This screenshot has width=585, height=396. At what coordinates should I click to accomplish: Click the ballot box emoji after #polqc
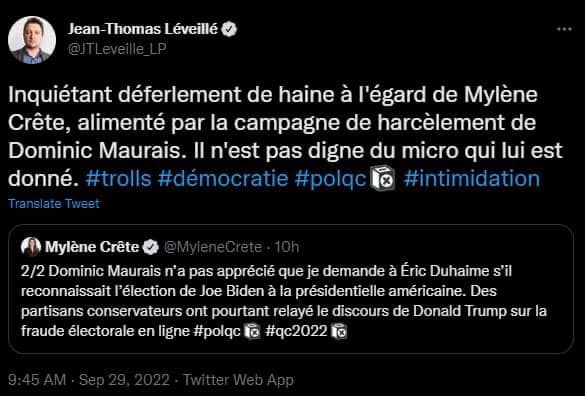tap(382, 179)
